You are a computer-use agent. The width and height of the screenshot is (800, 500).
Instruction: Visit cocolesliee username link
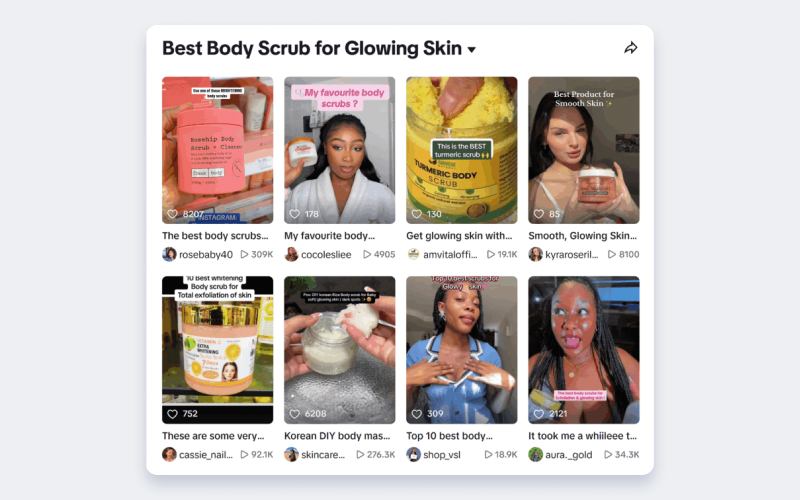pyautogui.click(x=326, y=255)
